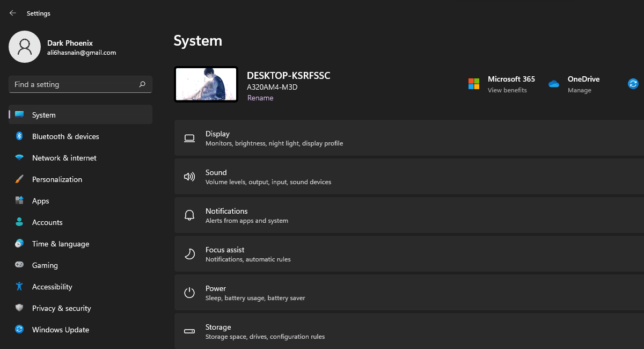Open Privacy & security settings
The width and height of the screenshot is (644, 349).
click(61, 308)
